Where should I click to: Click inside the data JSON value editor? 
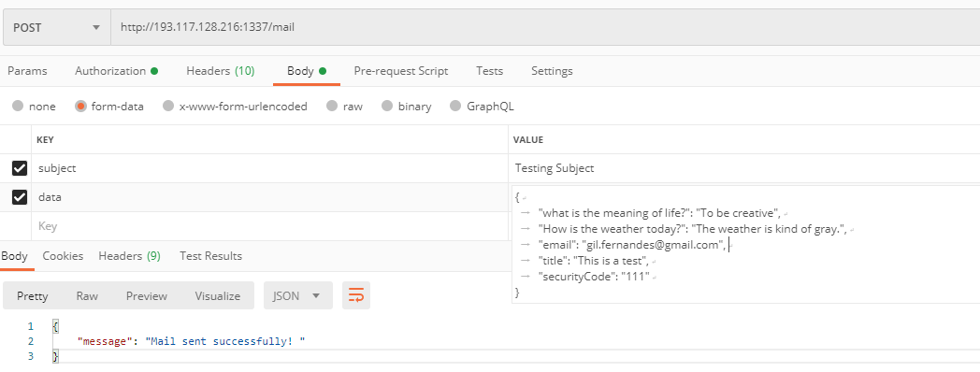745,245
